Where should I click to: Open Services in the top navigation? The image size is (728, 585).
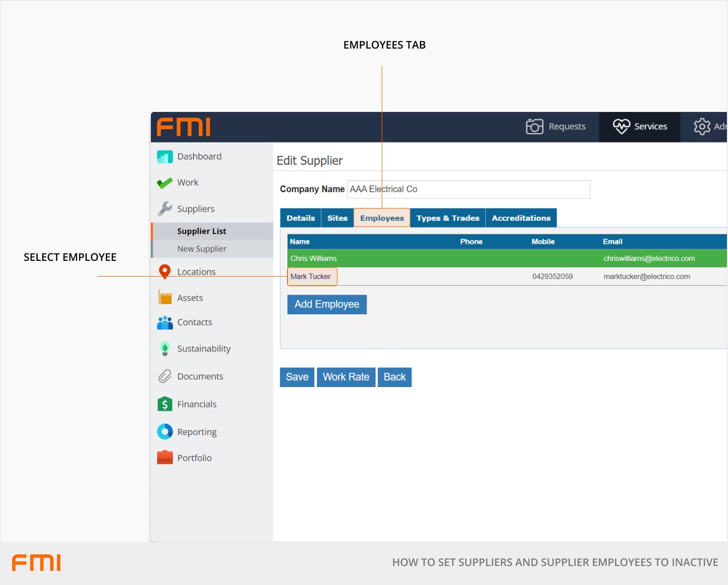pyautogui.click(x=640, y=127)
